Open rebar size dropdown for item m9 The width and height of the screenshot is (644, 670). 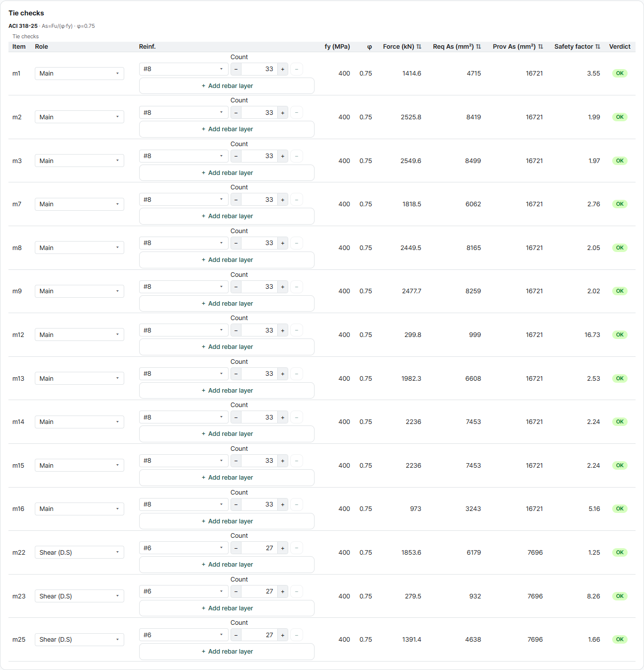click(184, 287)
